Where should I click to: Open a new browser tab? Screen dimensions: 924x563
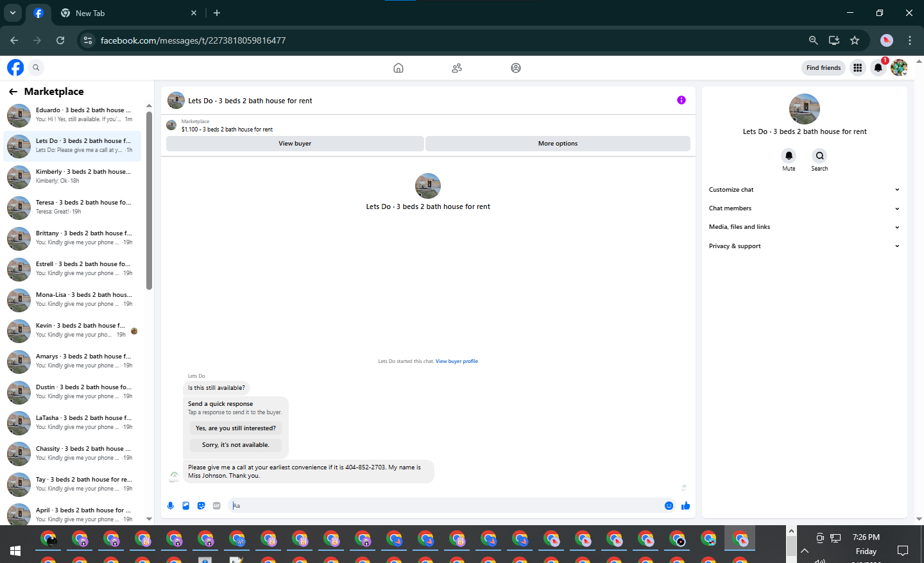217,13
